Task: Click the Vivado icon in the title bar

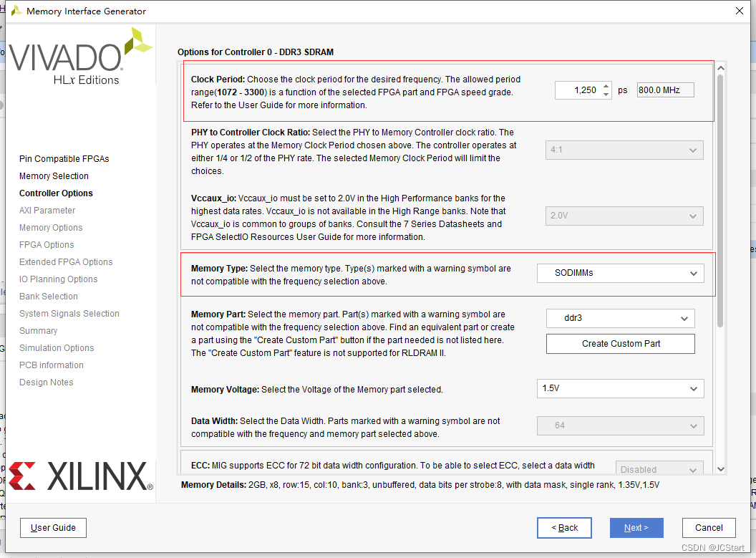Action: pyautogui.click(x=16, y=11)
